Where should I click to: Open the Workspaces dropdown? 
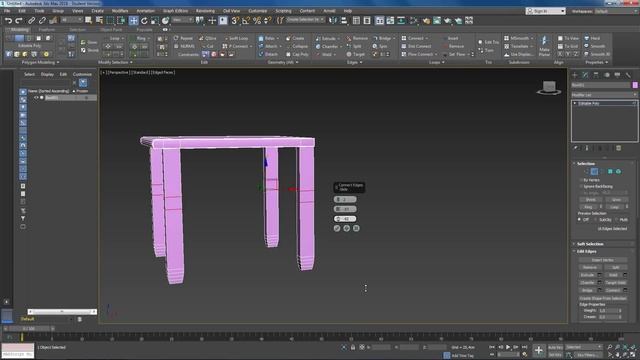click(x=616, y=11)
